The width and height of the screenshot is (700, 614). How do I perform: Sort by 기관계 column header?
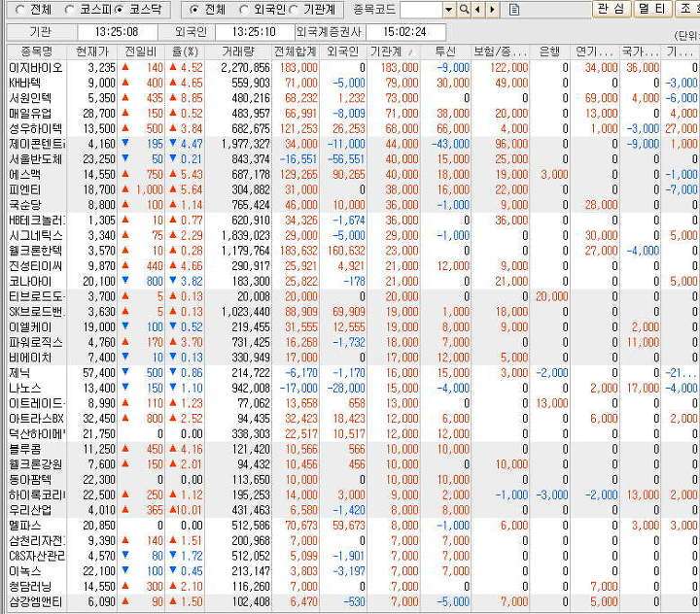pos(394,51)
